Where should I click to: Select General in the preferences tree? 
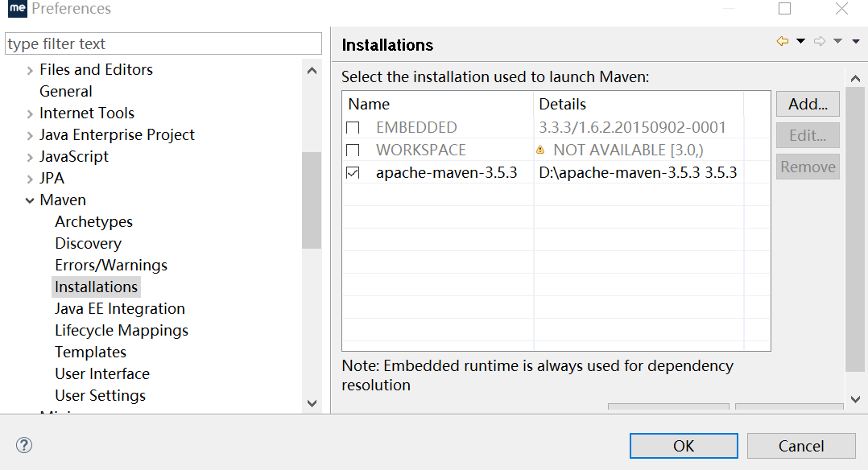pyautogui.click(x=66, y=91)
